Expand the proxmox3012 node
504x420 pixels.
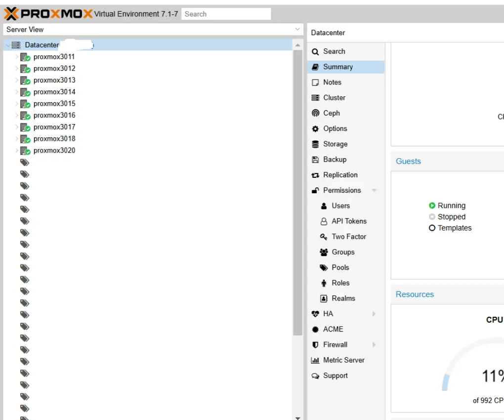[17, 69]
